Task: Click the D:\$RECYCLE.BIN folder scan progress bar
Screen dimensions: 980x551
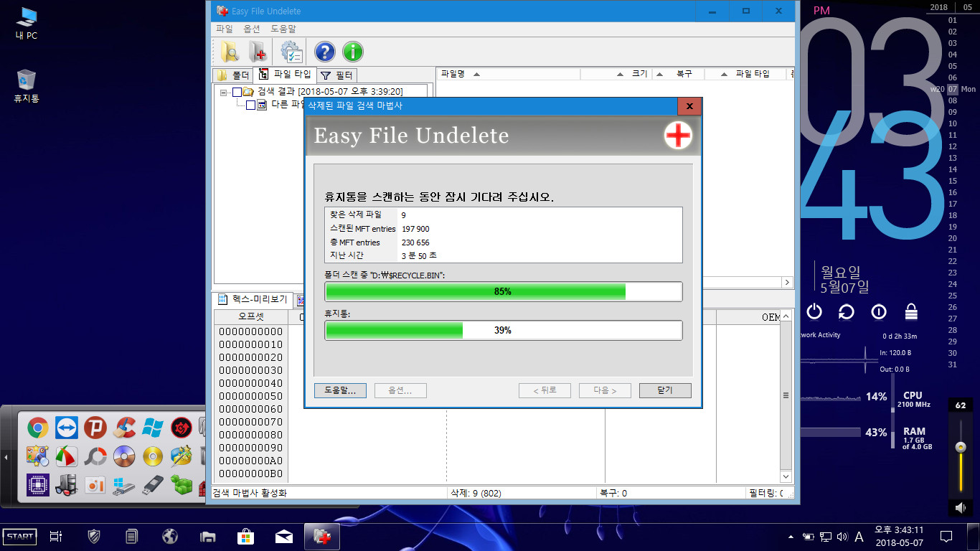Action: pyautogui.click(x=504, y=291)
